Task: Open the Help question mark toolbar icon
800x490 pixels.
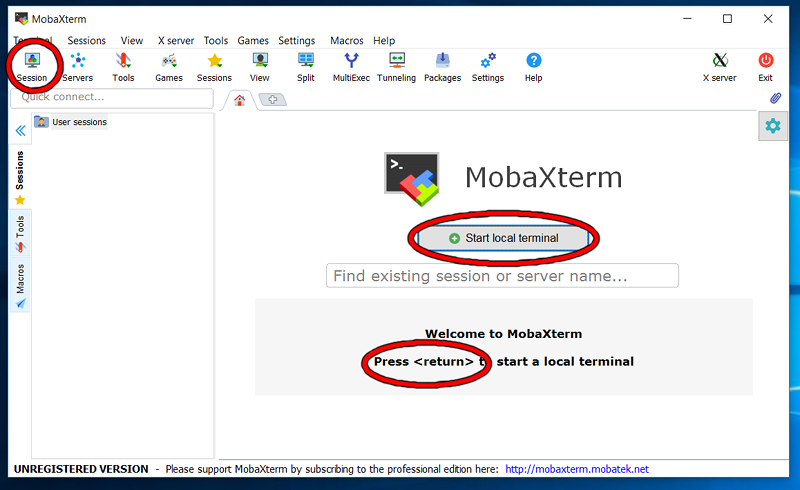Action: (x=534, y=67)
